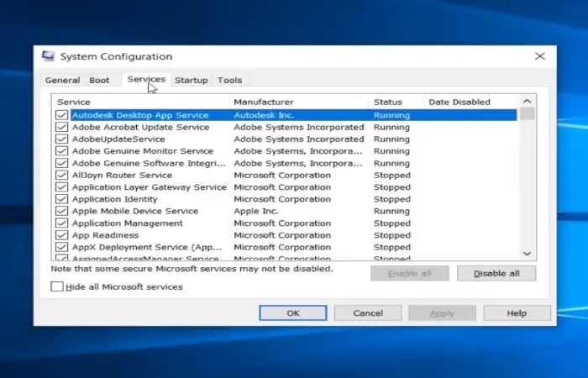The image size is (588, 378).
Task: Click the Autodesk Inc. manufacturer cell
Action: pos(264,115)
